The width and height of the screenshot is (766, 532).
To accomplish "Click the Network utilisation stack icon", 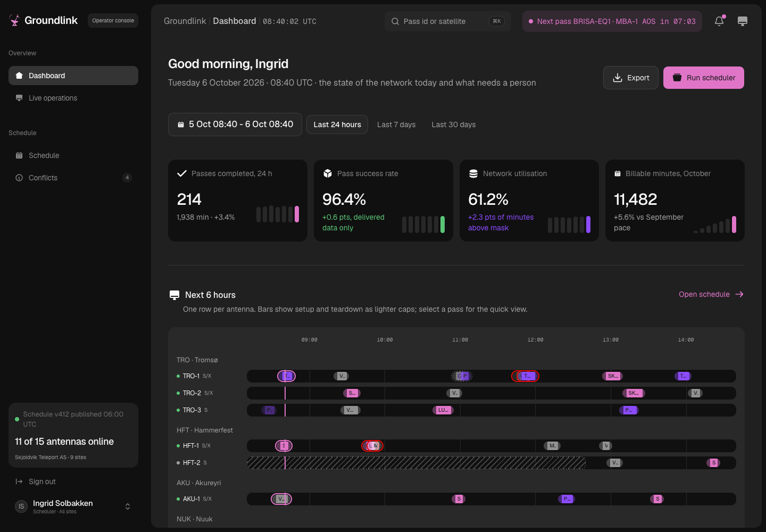I will (x=473, y=173).
